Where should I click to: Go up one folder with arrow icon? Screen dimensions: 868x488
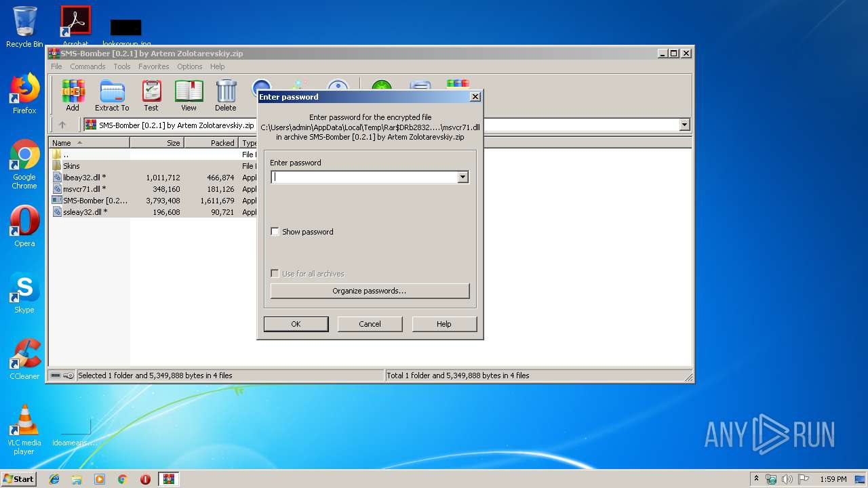click(62, 125)
